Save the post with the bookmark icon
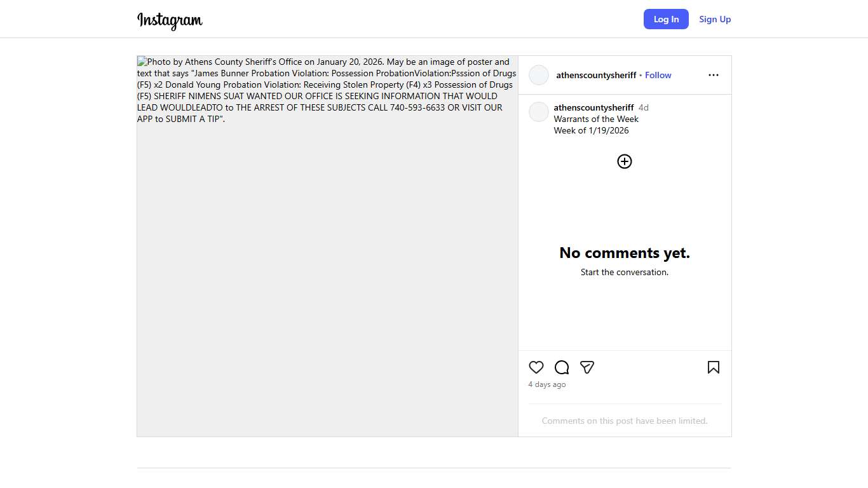 (x=713, y=367)
